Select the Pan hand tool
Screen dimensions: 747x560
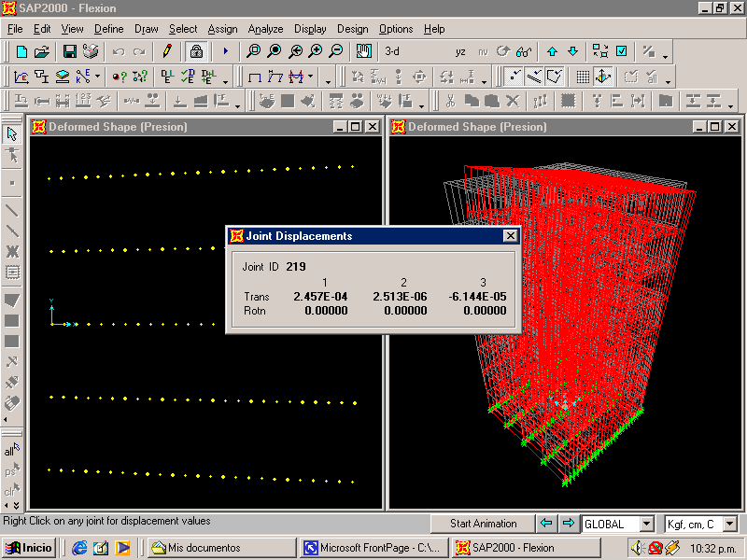(x=363, y=51)
